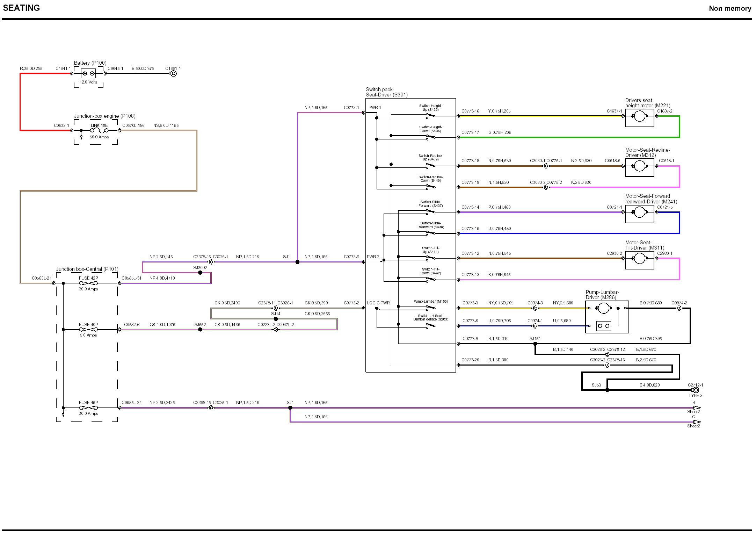Select the Drivers seat height motor M221 symbol
Image resolution: width=756 pixels, height=534 pixels.
639,116
